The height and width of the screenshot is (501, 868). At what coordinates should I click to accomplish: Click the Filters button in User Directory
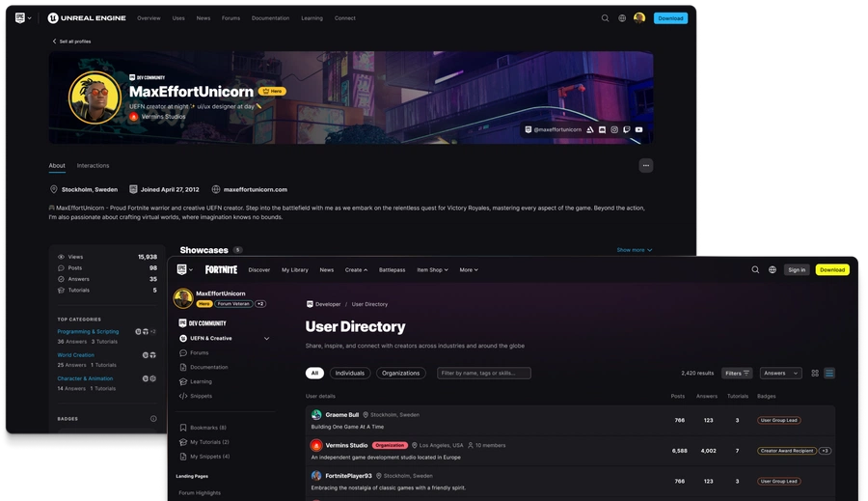[x=738, y=373]
